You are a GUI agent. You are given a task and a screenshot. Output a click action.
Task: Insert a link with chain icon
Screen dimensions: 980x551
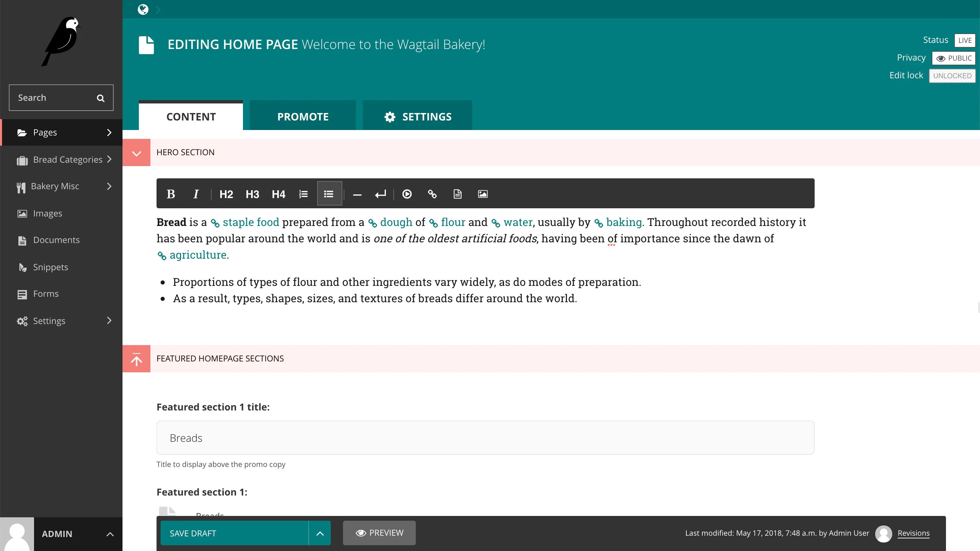(x=432, y=194)
